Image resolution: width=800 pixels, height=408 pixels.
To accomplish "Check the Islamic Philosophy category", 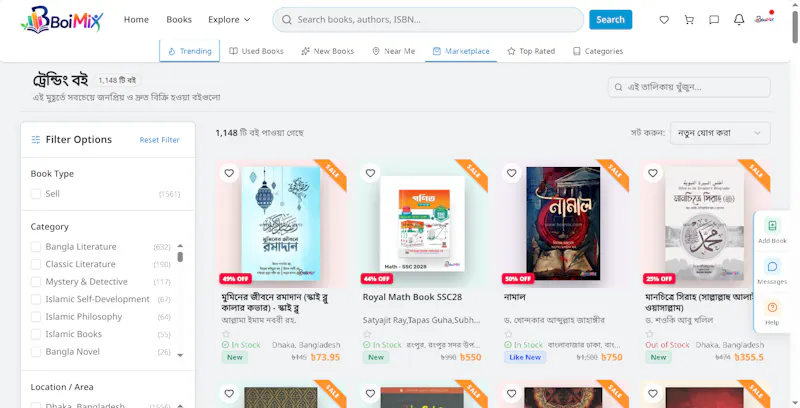I will point(36,317).
